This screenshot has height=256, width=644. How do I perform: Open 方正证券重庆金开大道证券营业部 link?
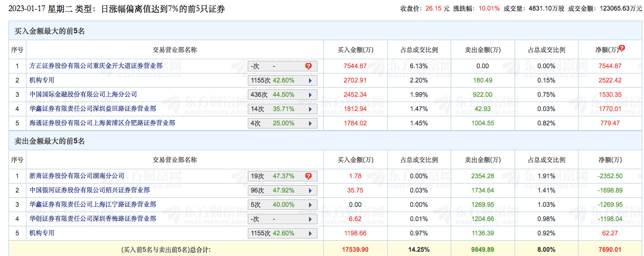(96, 66)
